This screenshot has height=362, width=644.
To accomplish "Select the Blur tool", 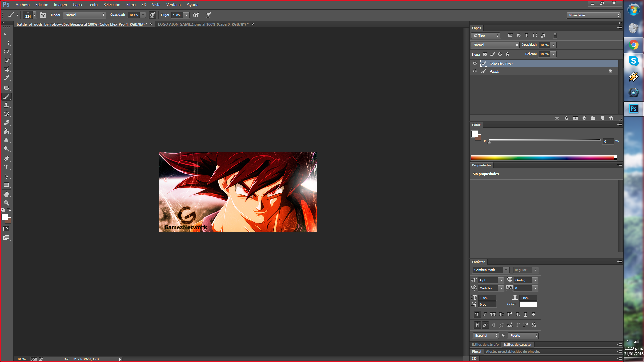I will (x=6, y=140).
